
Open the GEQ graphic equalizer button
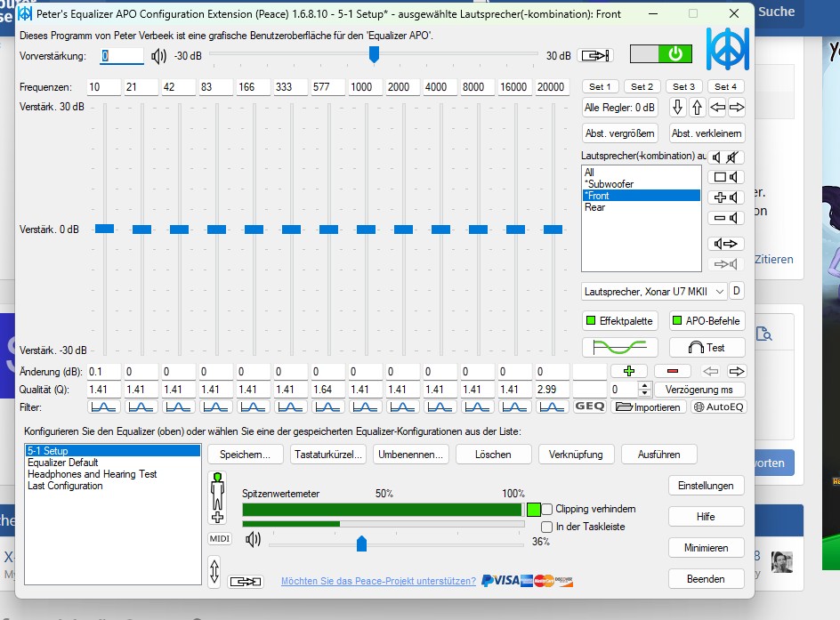[x=589, y=407]
